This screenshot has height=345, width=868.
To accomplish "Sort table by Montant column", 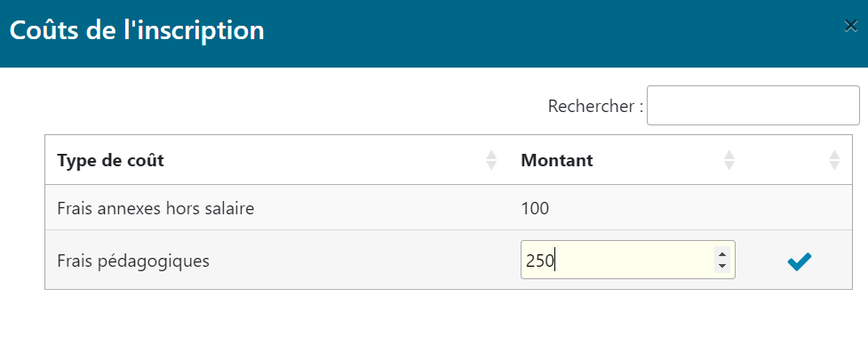I will click(x=729, y=160).
